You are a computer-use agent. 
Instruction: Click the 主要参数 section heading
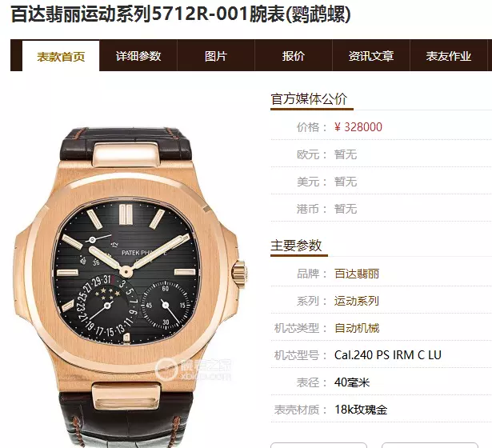click(296, 246)
